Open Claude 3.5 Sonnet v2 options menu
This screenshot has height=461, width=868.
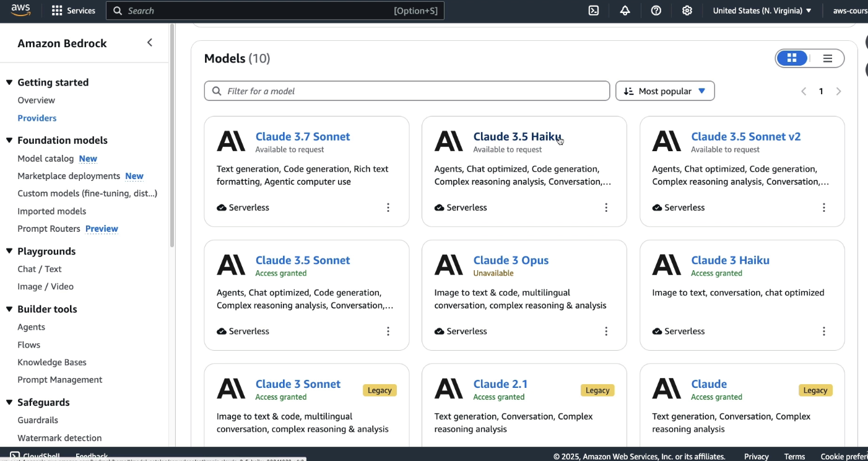coord(824,208)
